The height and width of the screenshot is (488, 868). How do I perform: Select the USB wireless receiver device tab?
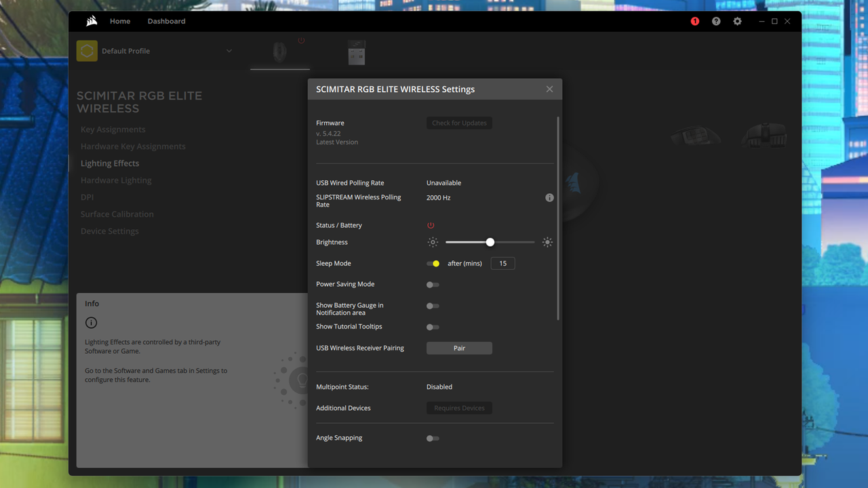(357, 52)
